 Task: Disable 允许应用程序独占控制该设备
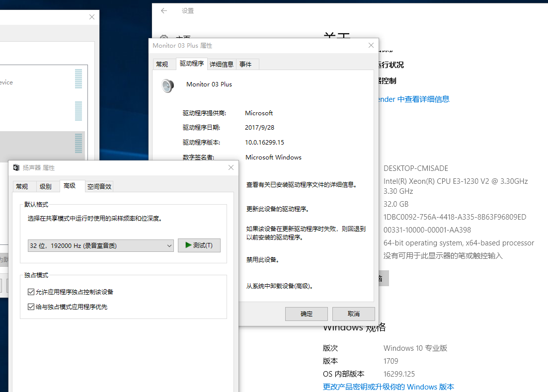31,291
